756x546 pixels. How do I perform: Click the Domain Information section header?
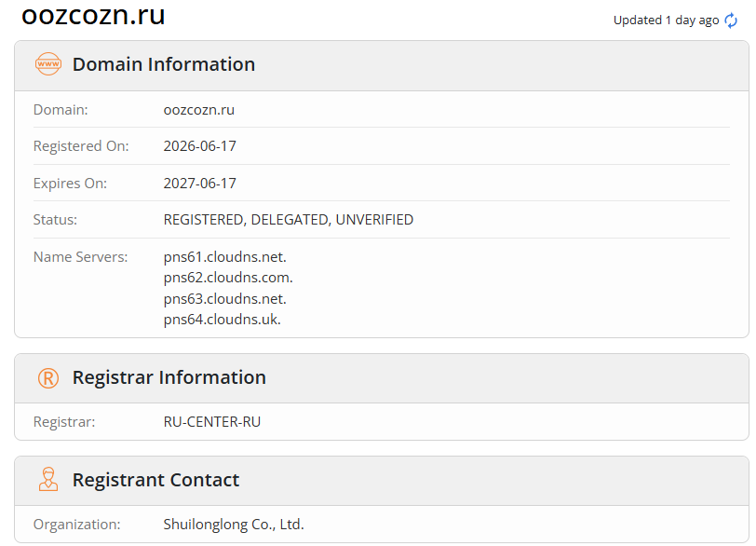tap(164, 64)
